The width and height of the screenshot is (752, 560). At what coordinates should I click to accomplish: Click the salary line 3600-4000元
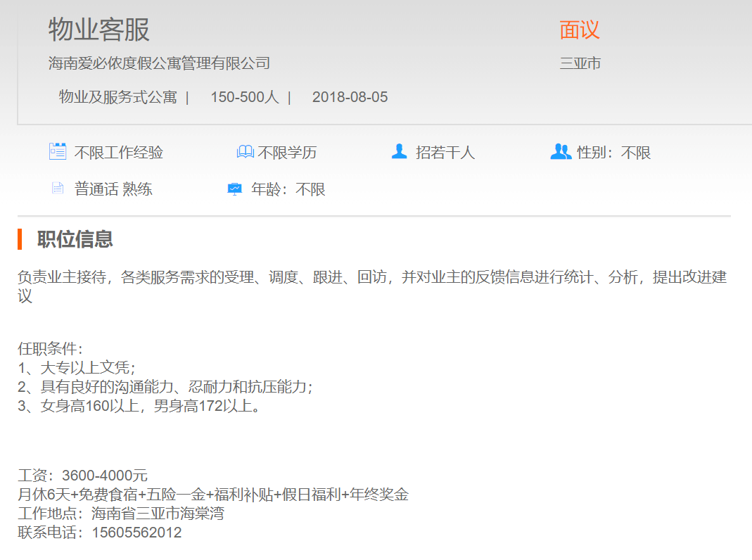104,476
